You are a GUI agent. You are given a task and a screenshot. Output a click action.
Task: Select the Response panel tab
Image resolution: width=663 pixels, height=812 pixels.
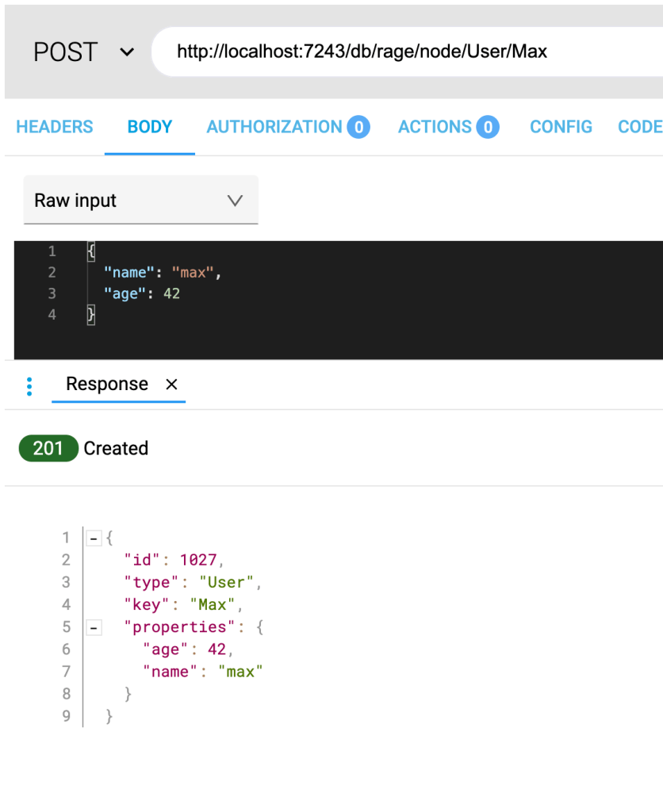pyautogui.click(x=107, y=385)
